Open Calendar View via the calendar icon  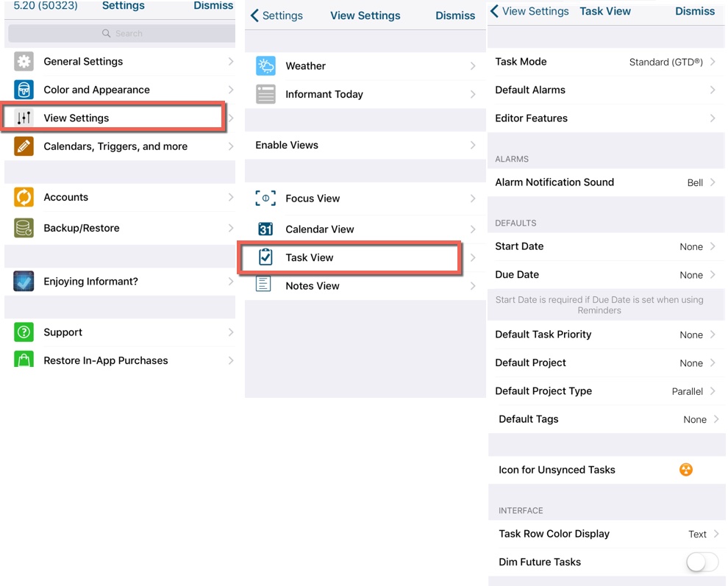point(265,229)
